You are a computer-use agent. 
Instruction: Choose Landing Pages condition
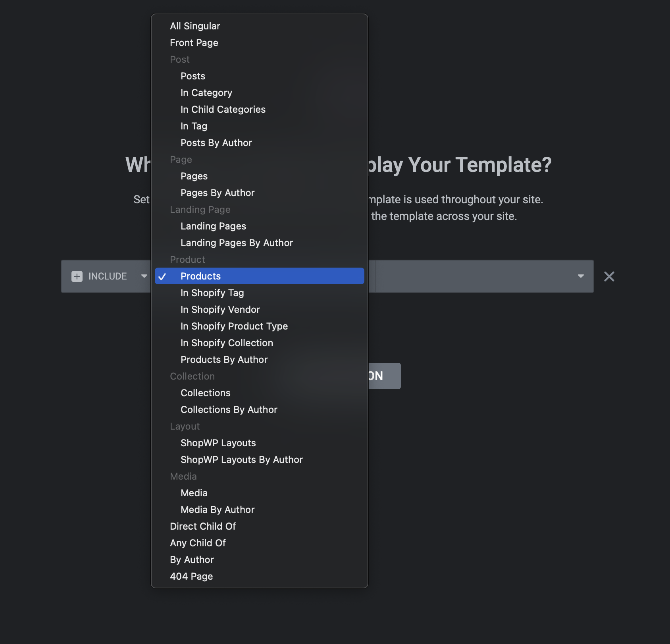[213, 226]
